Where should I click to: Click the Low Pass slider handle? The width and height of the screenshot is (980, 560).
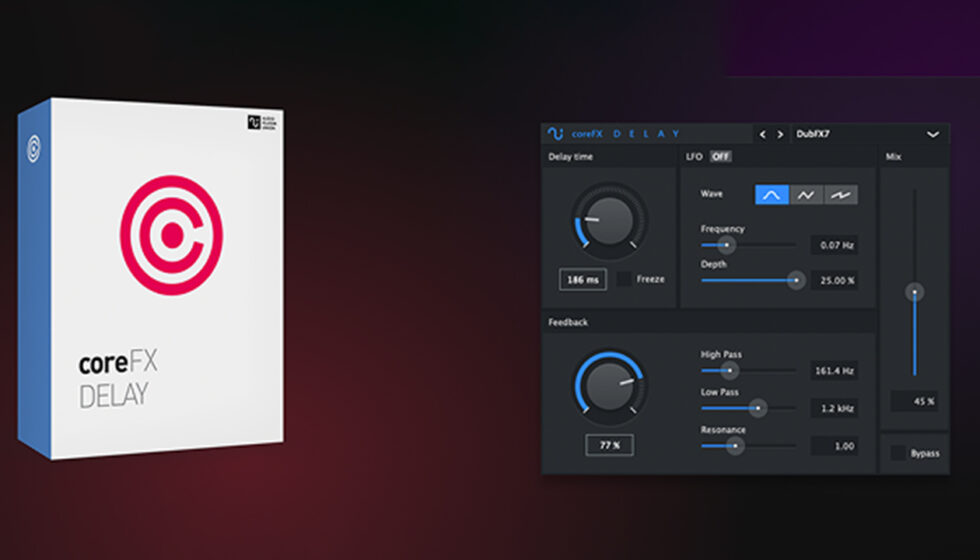(x=758, y=408)
